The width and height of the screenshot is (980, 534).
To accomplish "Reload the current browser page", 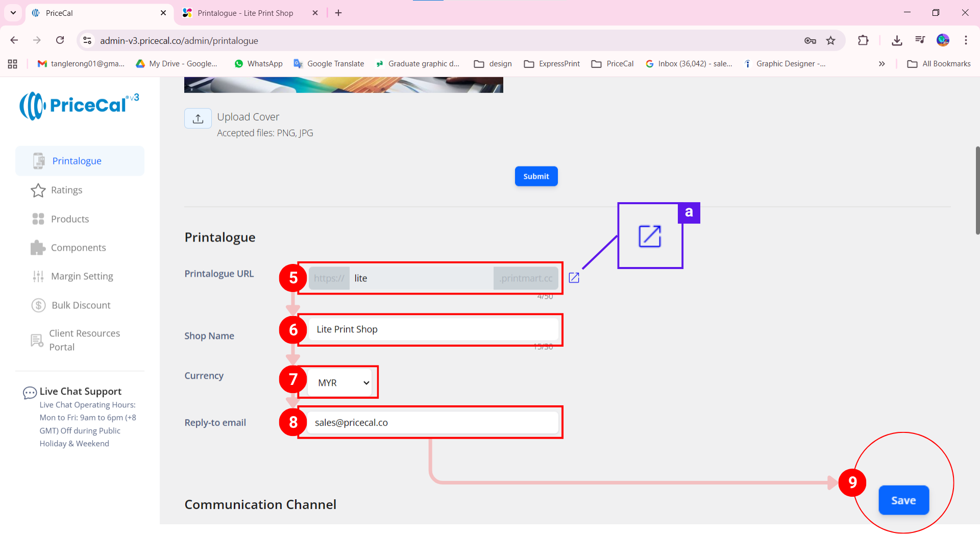I will [60, 40].
